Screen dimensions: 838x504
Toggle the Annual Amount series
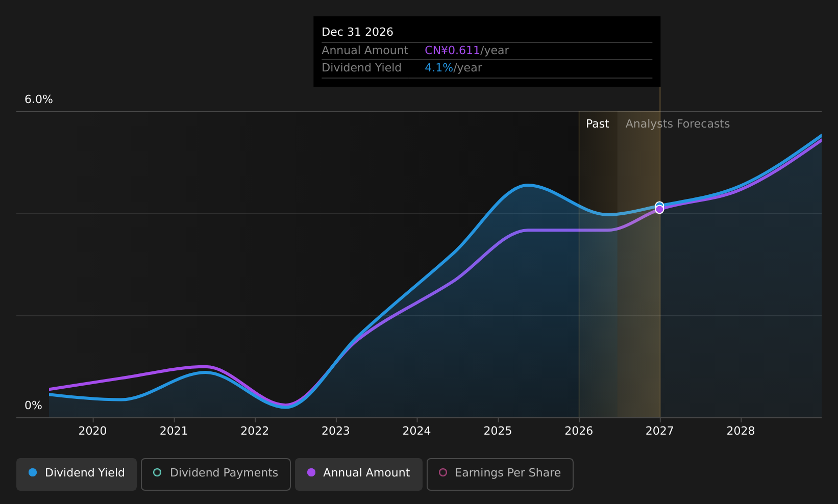pos(359,474)
